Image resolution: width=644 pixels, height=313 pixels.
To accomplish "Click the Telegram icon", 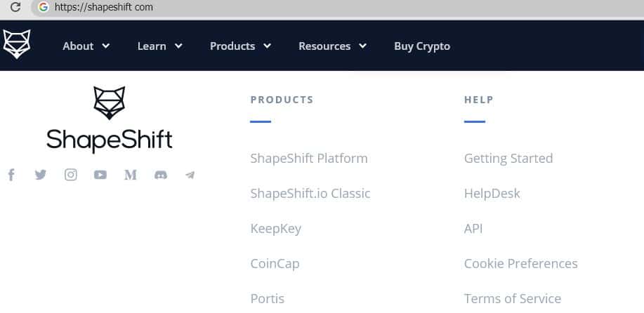I will 190,175.
